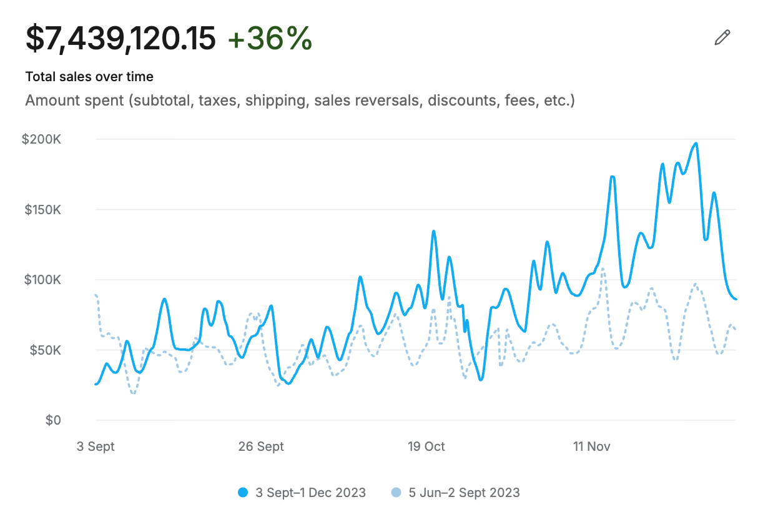Click the 5 Jun–2 Sept 2023 legend dot
The image size is (758, 532).
[396, 493]
